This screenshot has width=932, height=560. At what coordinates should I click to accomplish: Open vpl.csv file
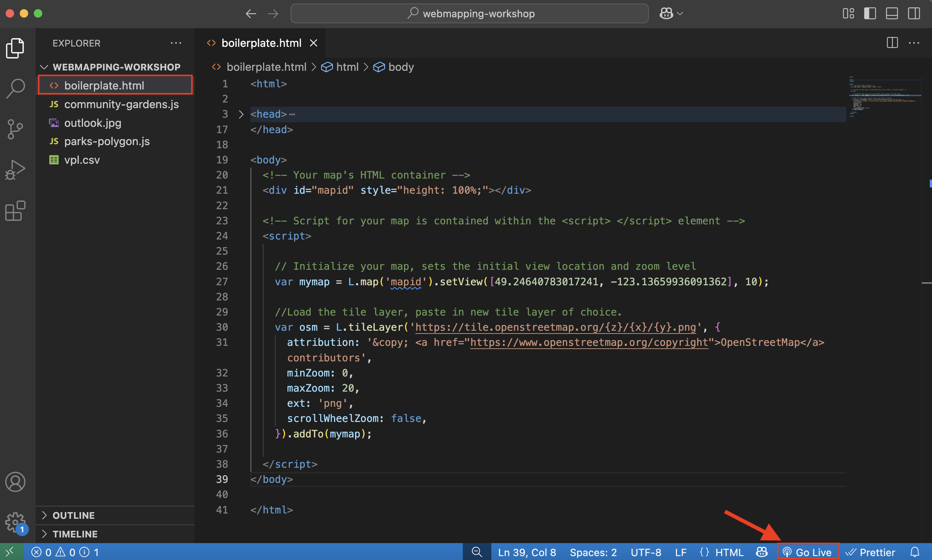(x=116, y=160)
